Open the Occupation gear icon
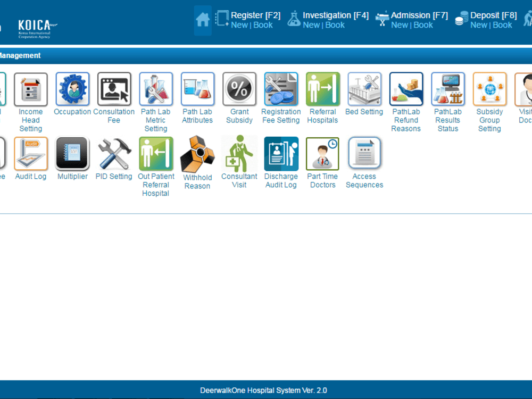 pyautogui.click(x=72, y=89)
